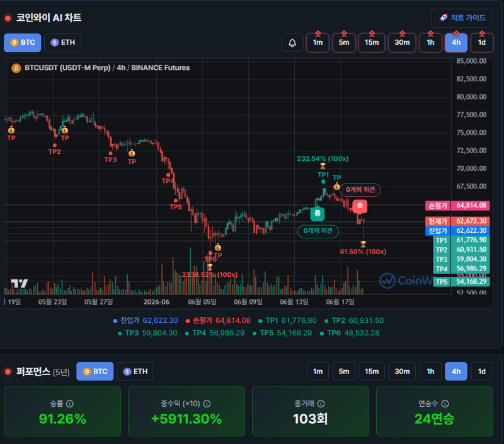Switch the chart to ETH
The height and width of the screenshot is (444, 504).
coord(62,42)
